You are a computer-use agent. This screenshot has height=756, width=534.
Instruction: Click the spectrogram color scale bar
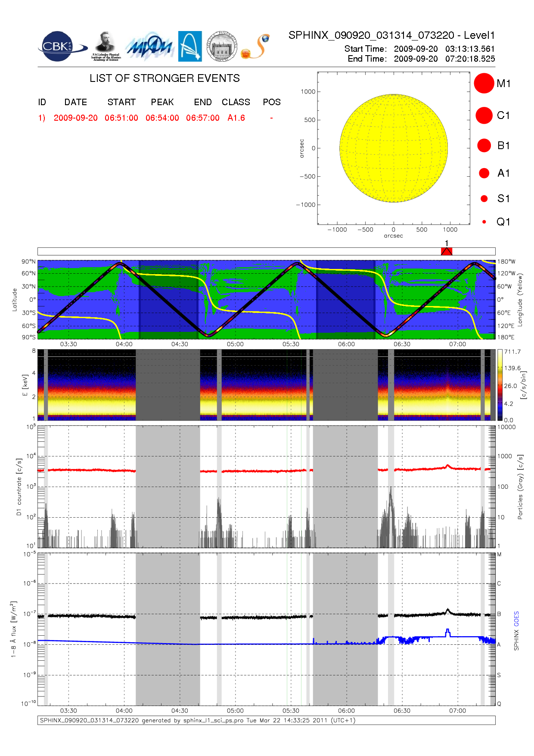click(x=500, y=385)
